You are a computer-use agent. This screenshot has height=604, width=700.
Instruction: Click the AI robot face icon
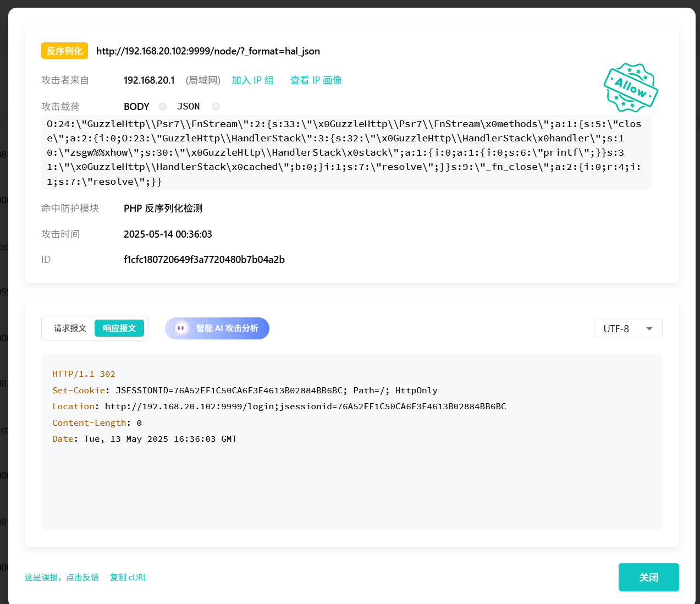click(181, 328)
